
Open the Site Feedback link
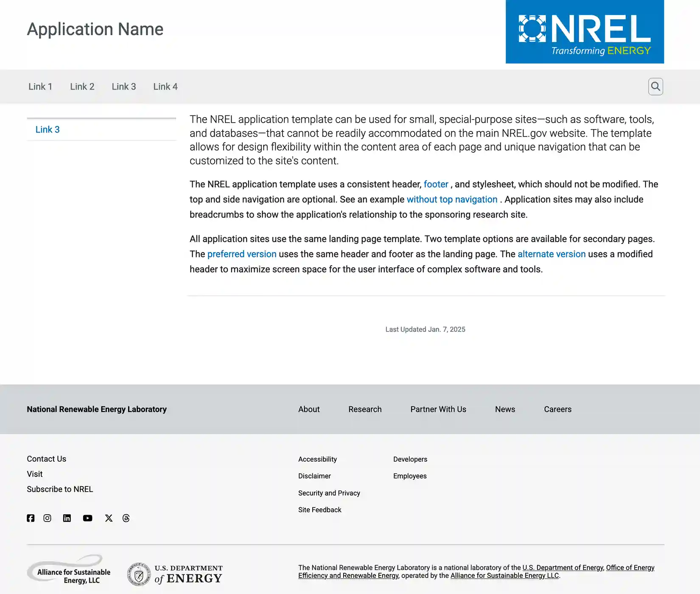pos(320,510)
